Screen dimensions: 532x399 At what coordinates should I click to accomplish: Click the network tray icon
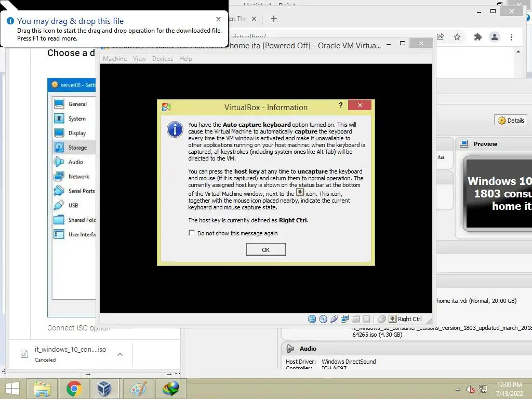(483, 389)
